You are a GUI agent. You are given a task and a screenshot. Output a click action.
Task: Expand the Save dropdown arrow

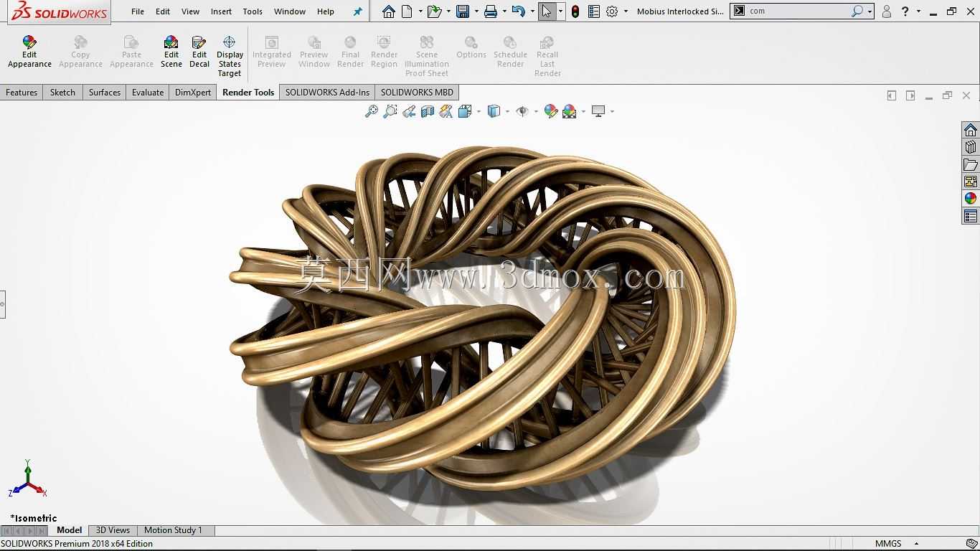coord(476,11)
